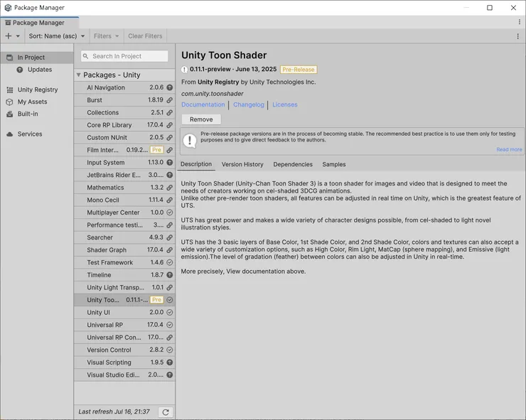526x420 pixels.
Task: Click the JetBrains Rider update icon
Action: pos(170,175)
